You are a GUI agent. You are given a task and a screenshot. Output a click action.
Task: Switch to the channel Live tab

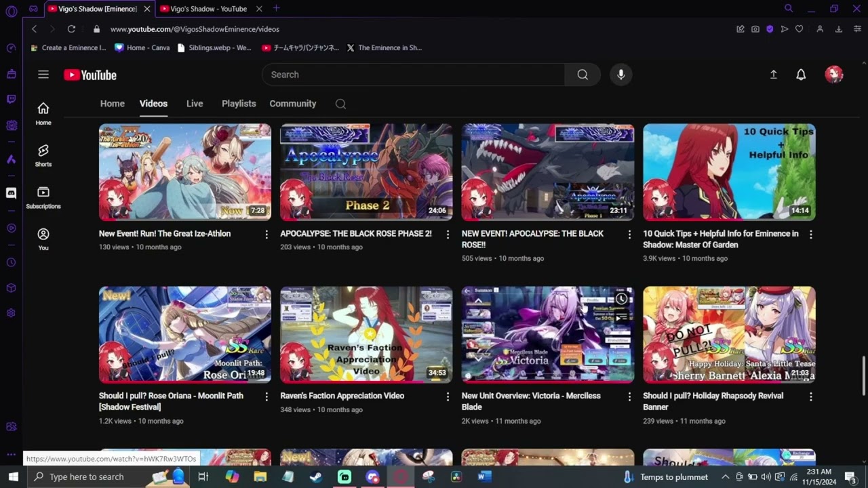195,104
